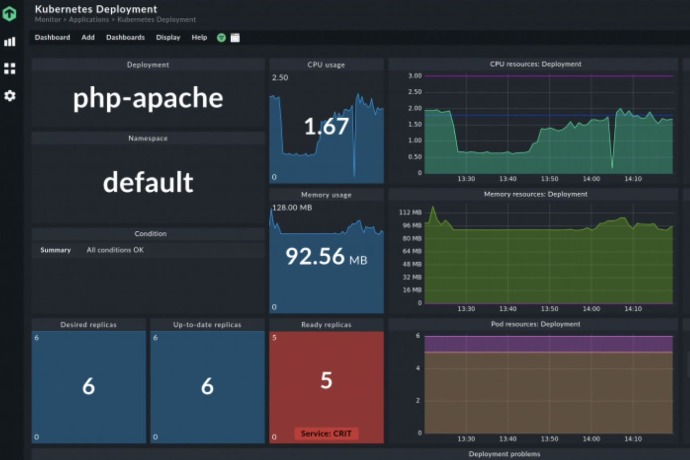This screenshot has height=460, width=690.
Task: Open the Customize grid icon in sidebar
Action: [x=10, y=68]
